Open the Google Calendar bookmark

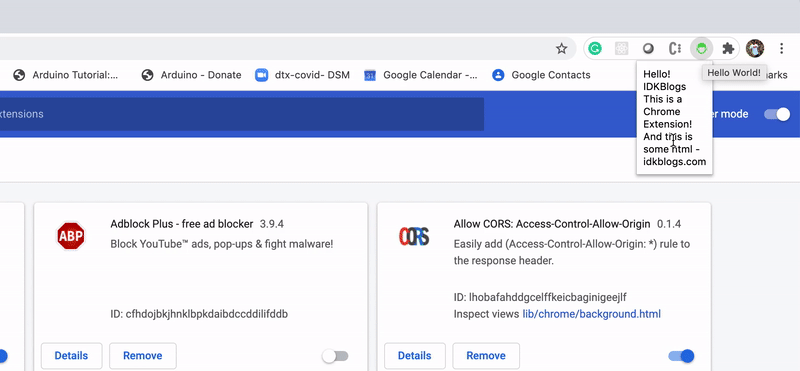[x=420, y=75]
